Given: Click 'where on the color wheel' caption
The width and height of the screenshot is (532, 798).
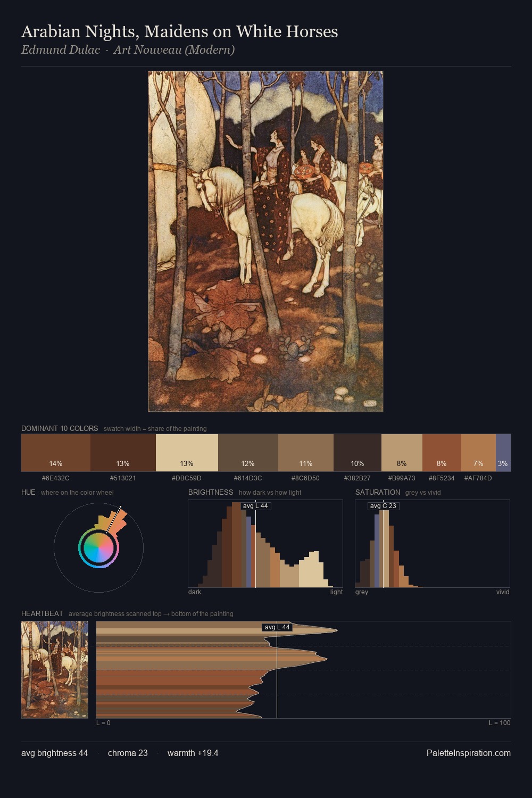Looking at the screenshot, I should click(x=77, y=492).
